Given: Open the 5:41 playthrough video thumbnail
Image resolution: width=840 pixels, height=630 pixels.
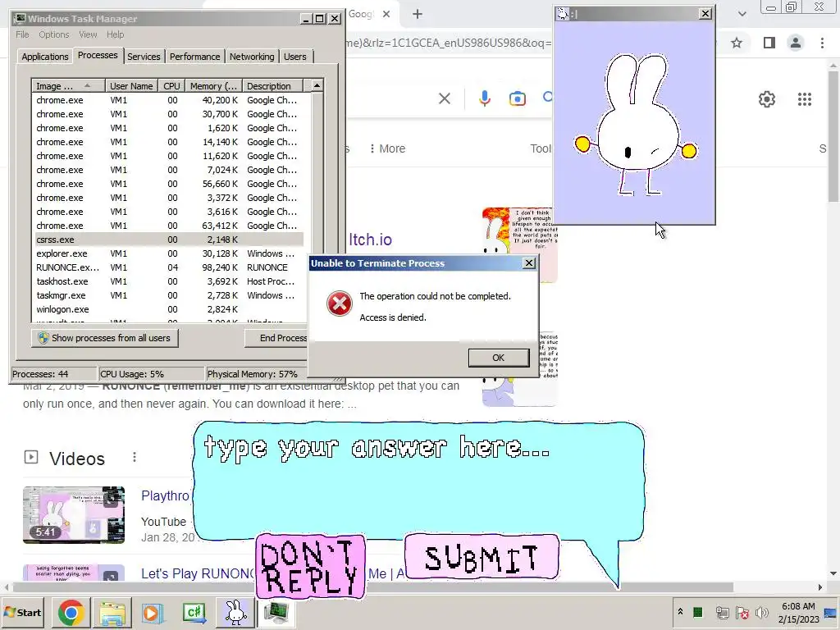Looking at the screenshot, I should [x=73, y=515].
